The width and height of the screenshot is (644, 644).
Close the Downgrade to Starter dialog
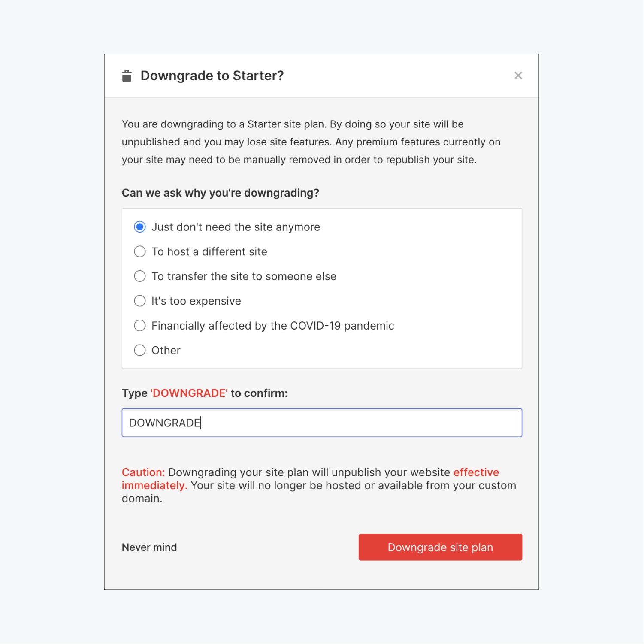518,76
